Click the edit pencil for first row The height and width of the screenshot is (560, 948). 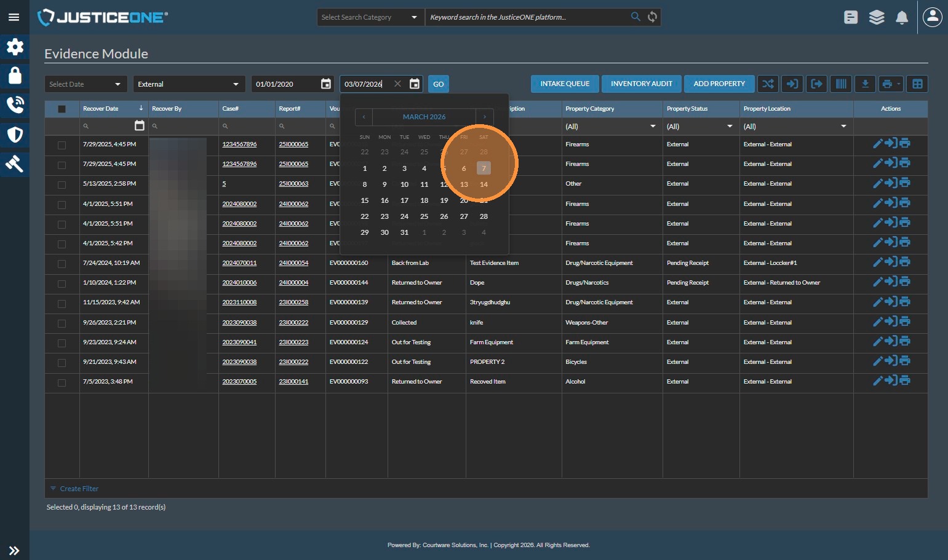click(x=878, y=144)
